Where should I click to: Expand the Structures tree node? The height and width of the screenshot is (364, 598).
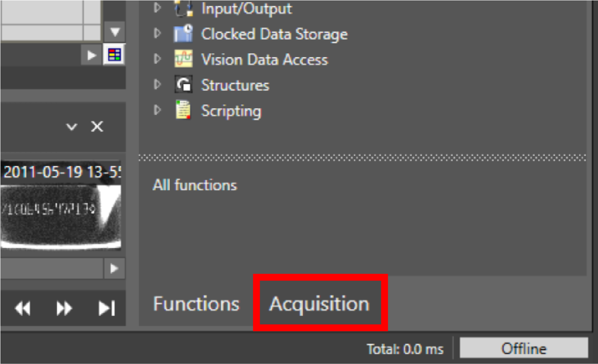pyautogui.click(x=157, y=85)
